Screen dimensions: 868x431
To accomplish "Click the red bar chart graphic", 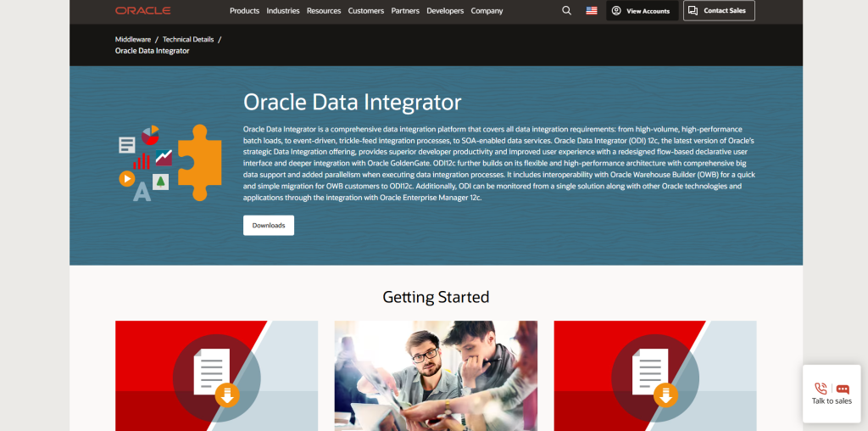I will click(142, 161).
